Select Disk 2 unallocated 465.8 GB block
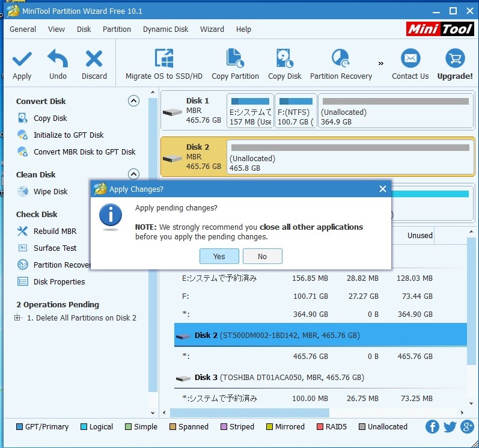This screenshot has height=448, width=479. point(350,157)
